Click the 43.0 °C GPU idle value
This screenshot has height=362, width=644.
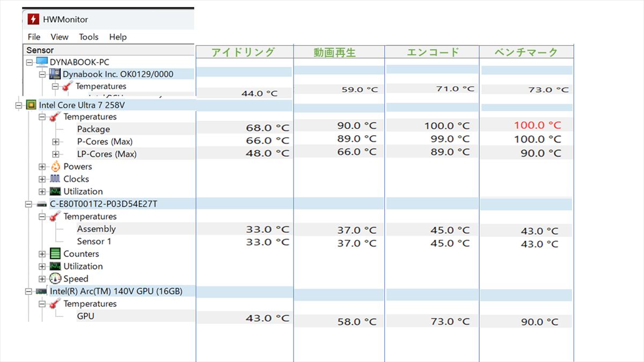[x=268, y=319]
